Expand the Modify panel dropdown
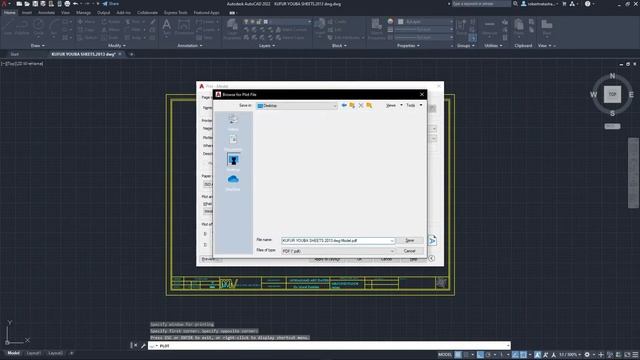 (117, 46)
